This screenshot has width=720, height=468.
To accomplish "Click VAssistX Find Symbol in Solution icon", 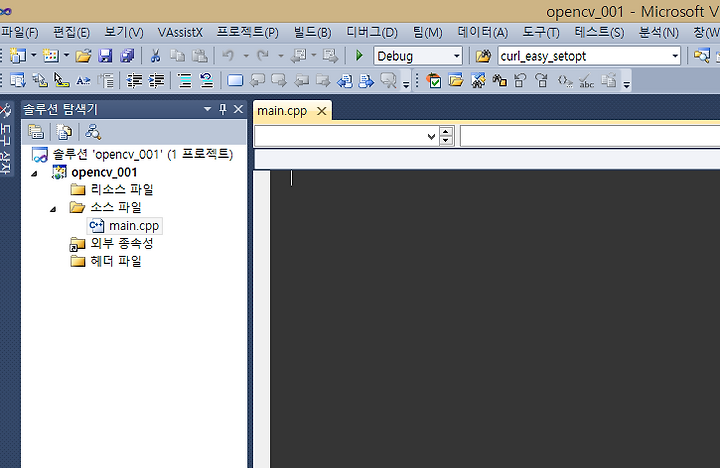I will click(478, 81).
